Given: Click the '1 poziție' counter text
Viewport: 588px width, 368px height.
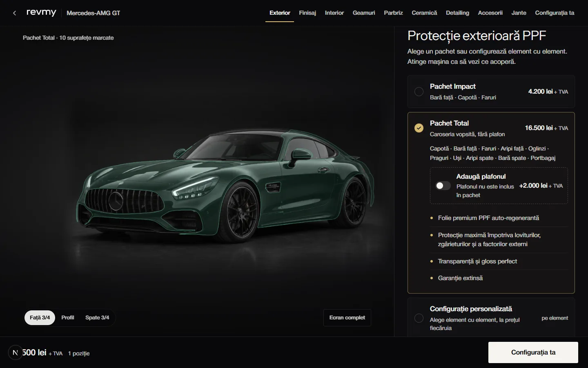Looking at the screenshot, I should [x=79, y=353].
